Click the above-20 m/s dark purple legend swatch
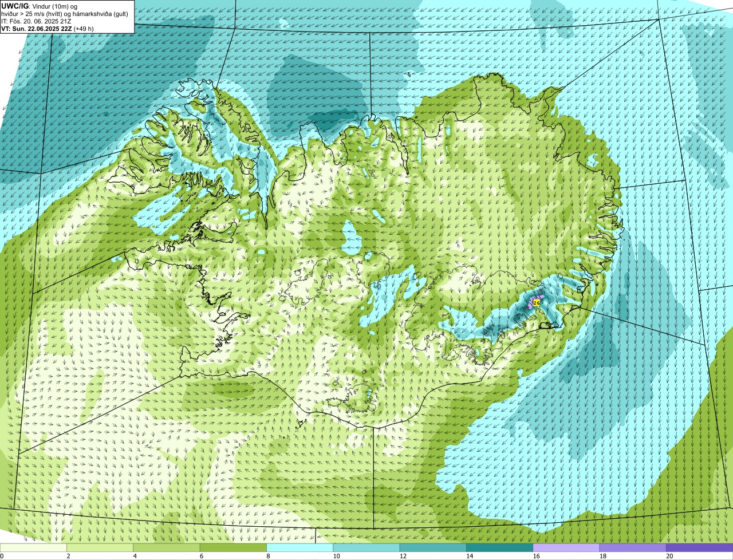 [x=700, y=547]
